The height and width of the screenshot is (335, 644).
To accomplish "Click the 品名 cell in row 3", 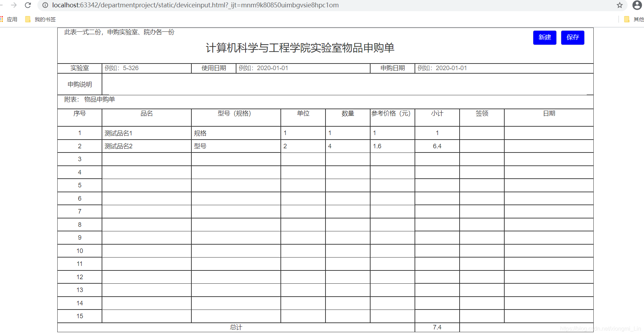I will 147,159.
